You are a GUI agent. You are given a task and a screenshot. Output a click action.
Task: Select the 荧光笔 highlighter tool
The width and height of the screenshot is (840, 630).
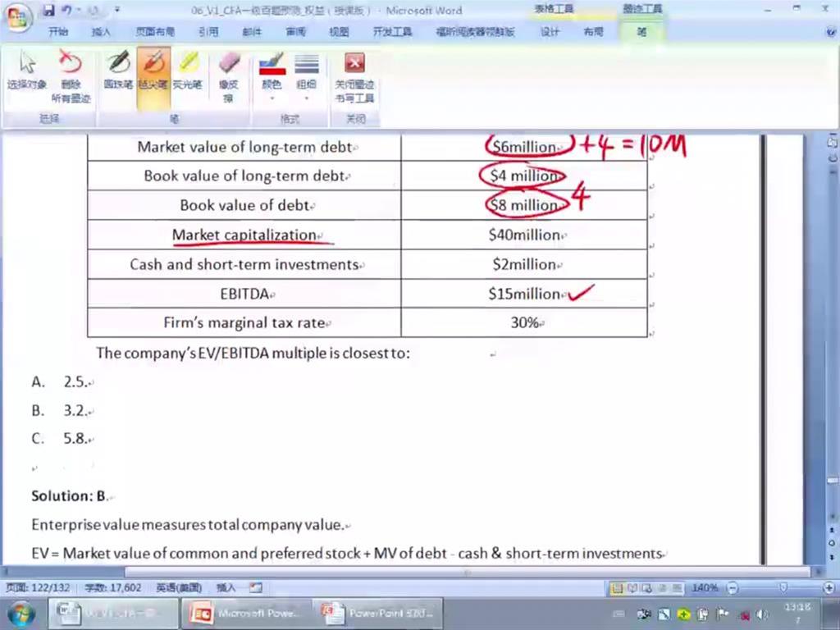(x=188, y=71)
